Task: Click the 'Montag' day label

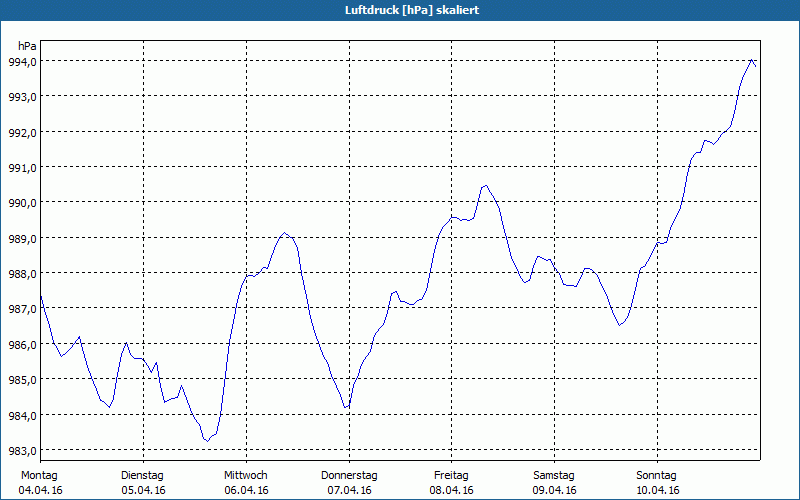Action: [x=39, y=476]
